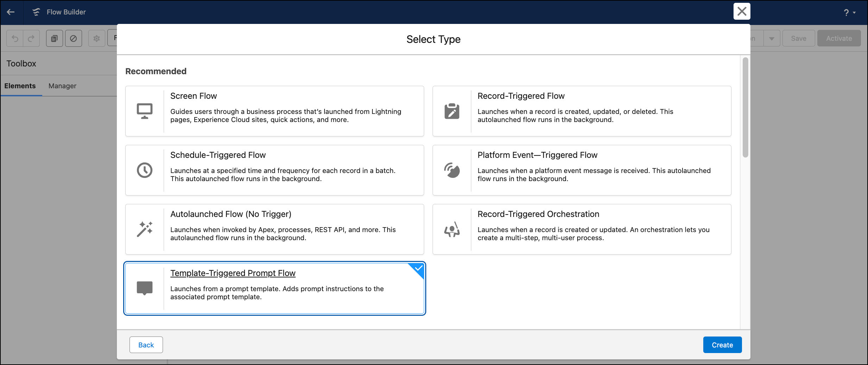Choose Schedule-Triggered Flow type
Viewport: 868px width, 365px height.
point(275,170)
